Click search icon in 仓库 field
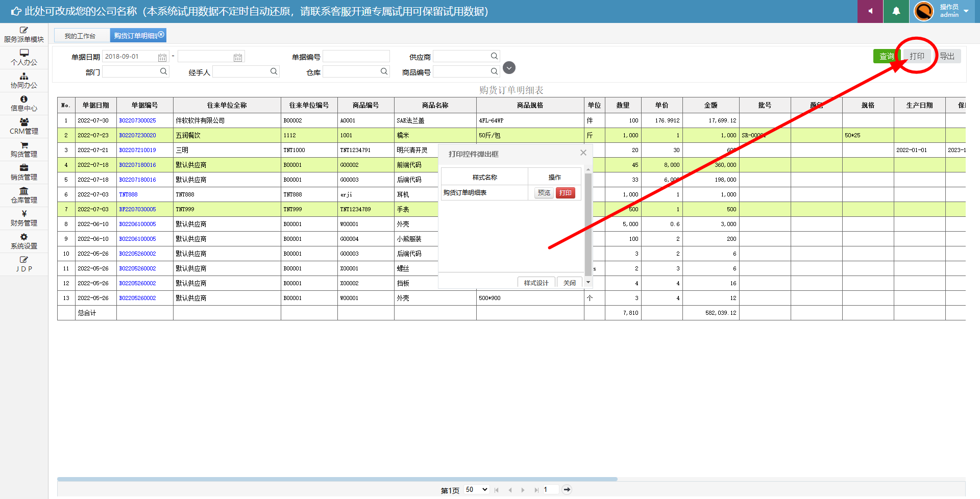This screenshot has height=499, width=980. click(384, 71)
